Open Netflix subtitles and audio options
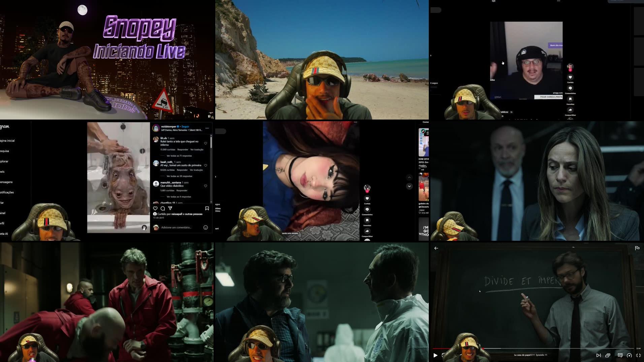Viewport: 644px width, 362px height. click(x=620, y=355)
